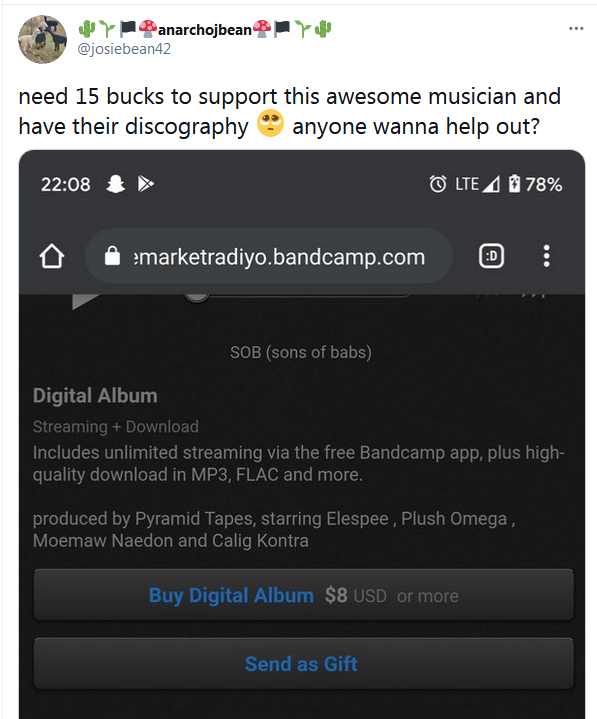The height and width of the screenshot is (719, 597).
Task: Click the Play Store notification icon
Action: tap(146, 184)
